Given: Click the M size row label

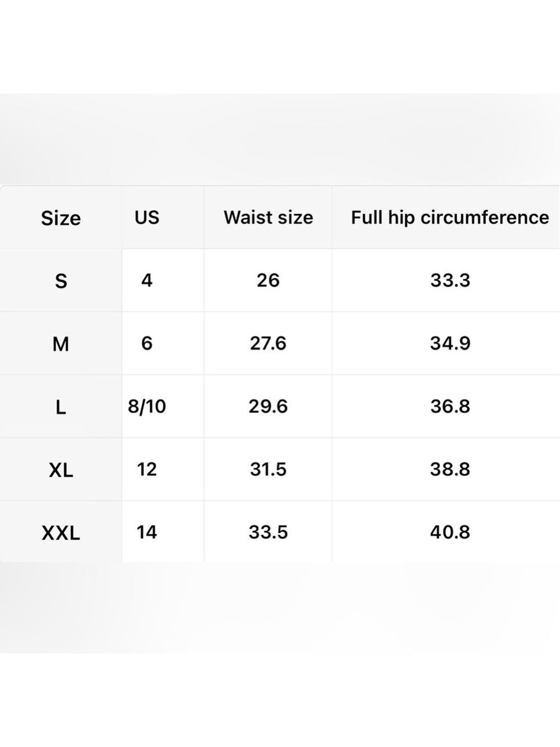Looking at the screenshot, I should [x=61, y=344].
